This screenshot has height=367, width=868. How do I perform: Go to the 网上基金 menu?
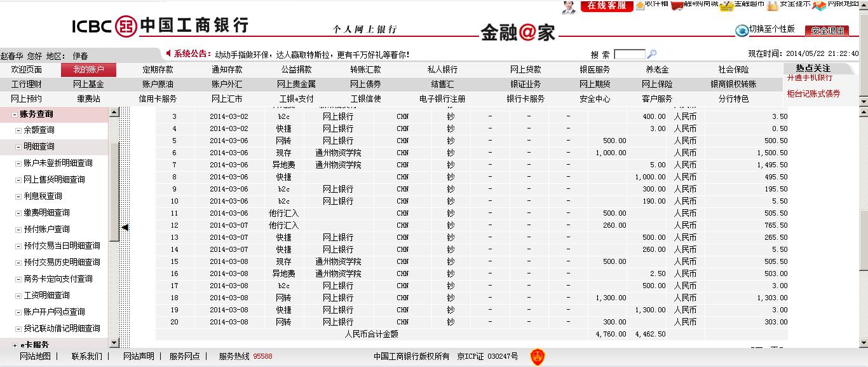tap(88, 84)
